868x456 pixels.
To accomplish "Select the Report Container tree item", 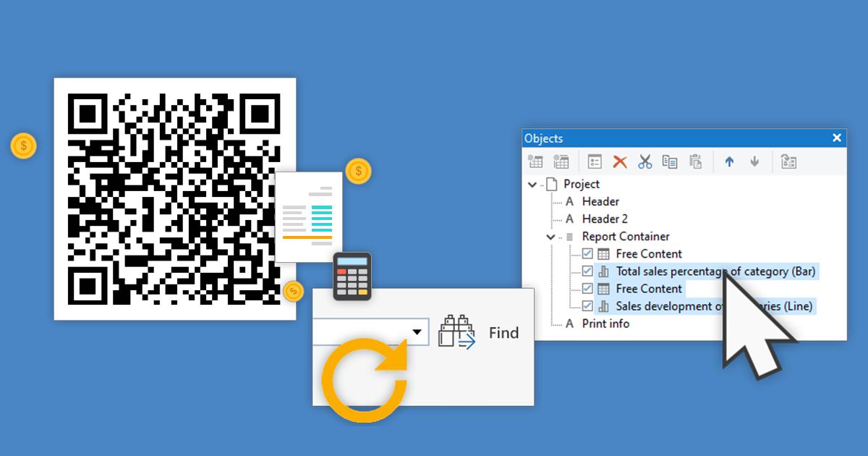I will point(626,237).
